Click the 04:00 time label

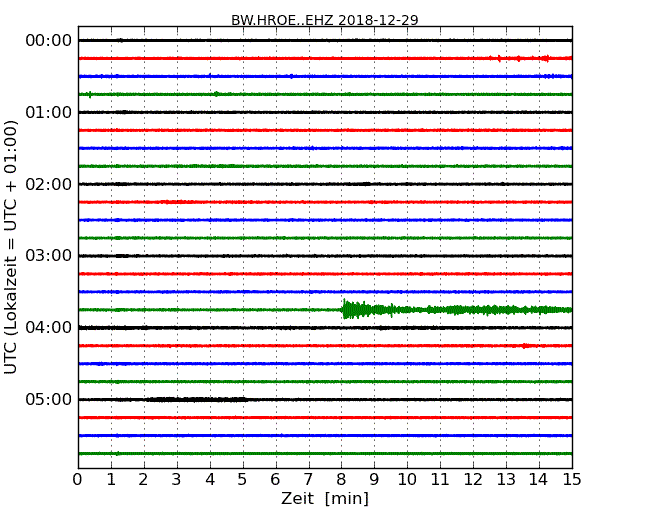pos(49,328)
